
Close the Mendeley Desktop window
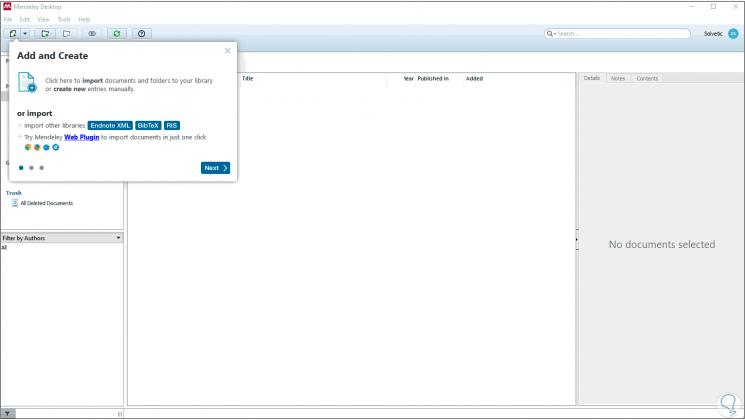pyautogui.click(x=735, y=7)
